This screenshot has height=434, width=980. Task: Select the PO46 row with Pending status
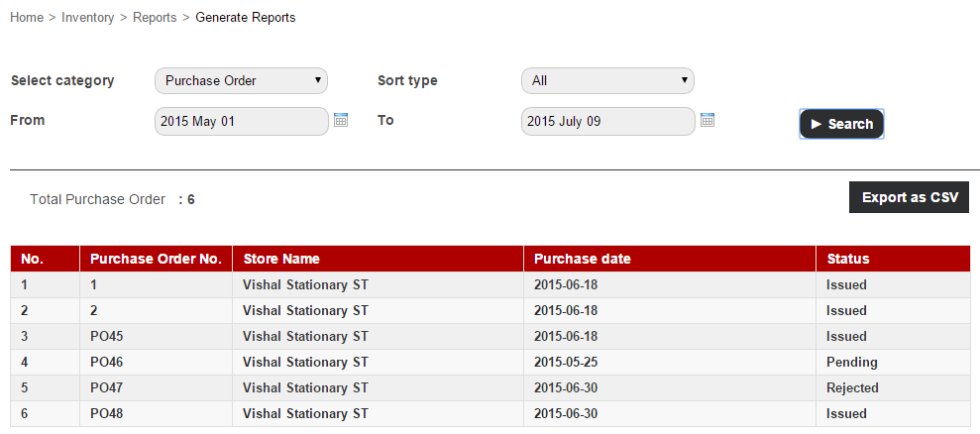click(490, 362)
